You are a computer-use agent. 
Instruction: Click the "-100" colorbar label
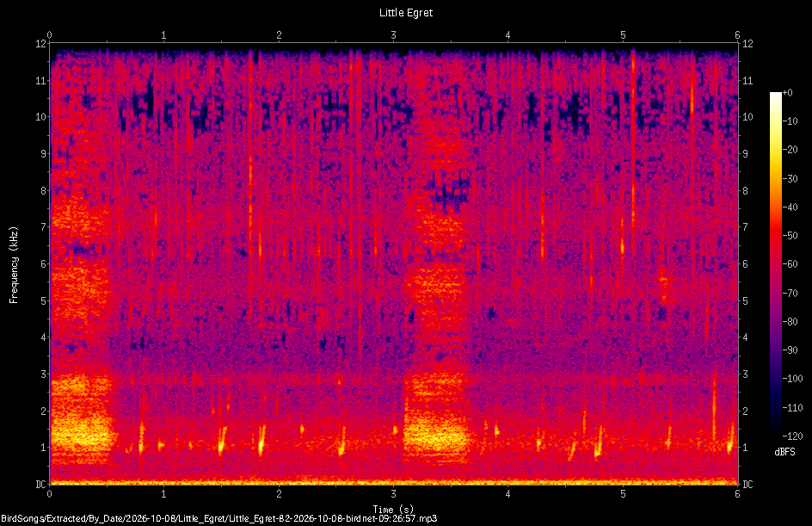click(792, 379)
